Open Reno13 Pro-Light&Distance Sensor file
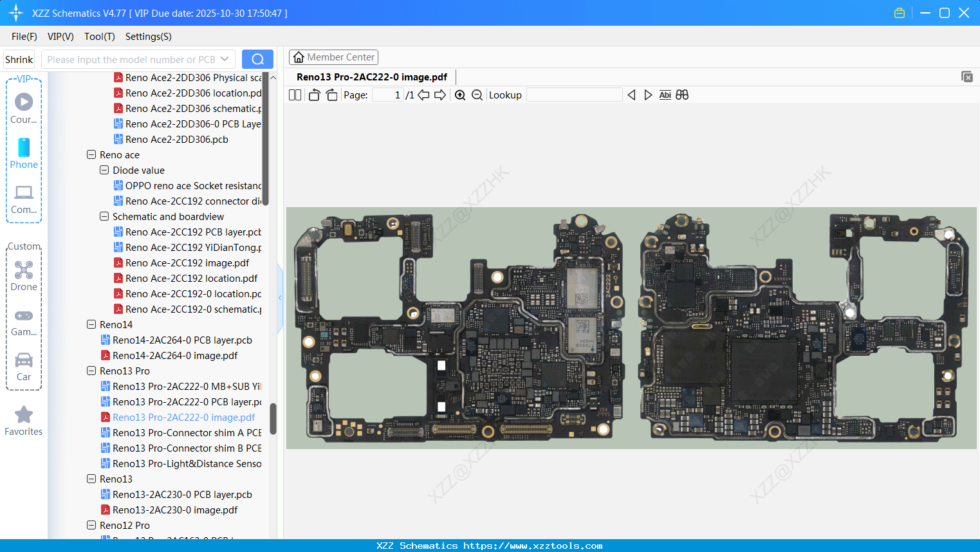This screenshot has width=980, height=552. click(187, 463)
